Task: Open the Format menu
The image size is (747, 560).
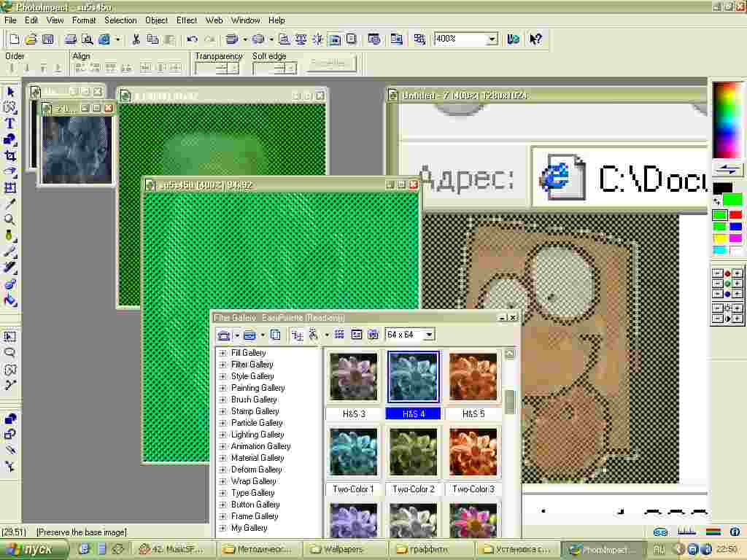Action: (x=84, y=20)
